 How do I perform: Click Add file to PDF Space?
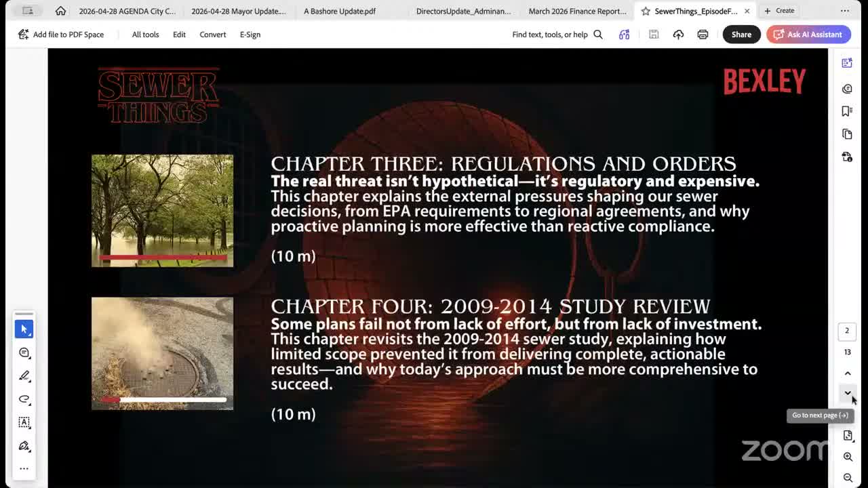coord(61,35)
